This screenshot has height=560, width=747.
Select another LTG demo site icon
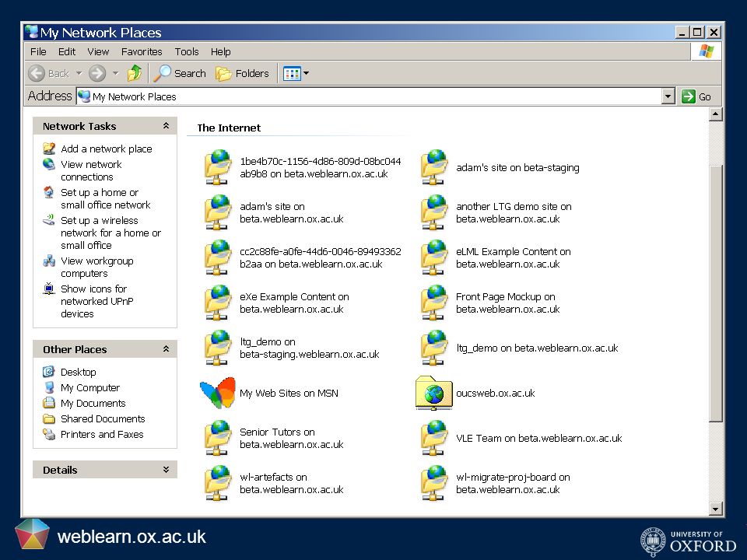(x=434, y=212)
